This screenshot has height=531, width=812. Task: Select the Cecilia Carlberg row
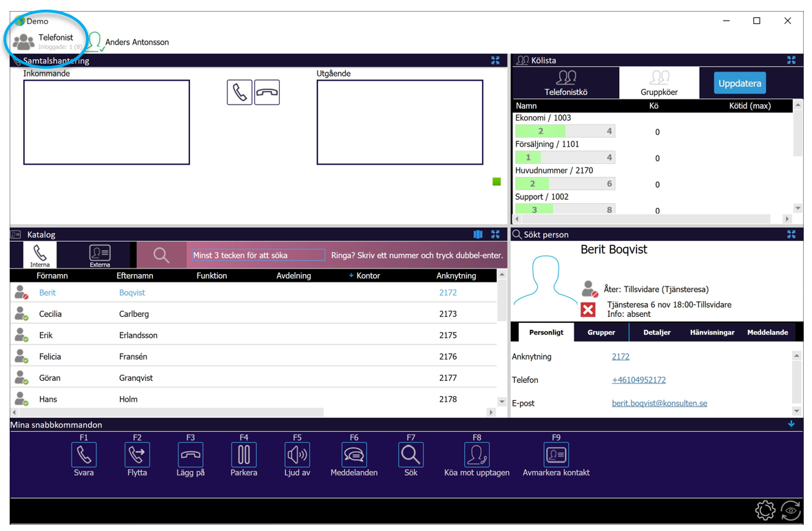click(x=253, y=313)
